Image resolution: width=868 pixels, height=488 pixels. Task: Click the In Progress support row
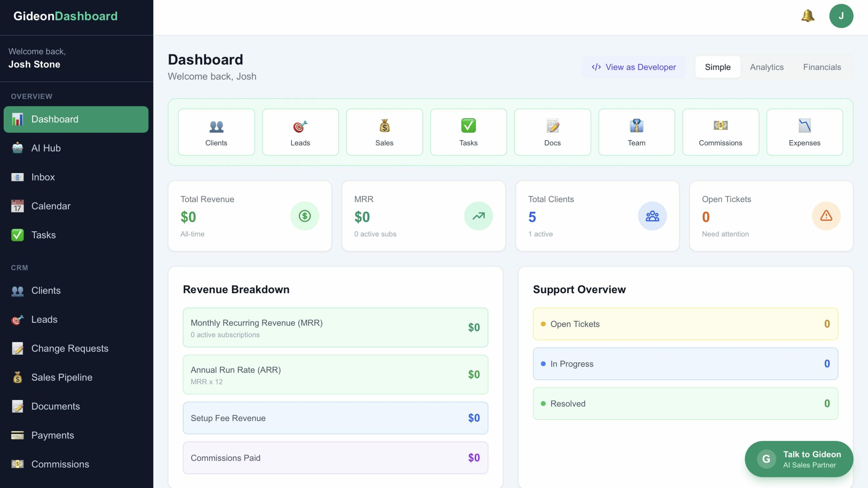(685, 364)
